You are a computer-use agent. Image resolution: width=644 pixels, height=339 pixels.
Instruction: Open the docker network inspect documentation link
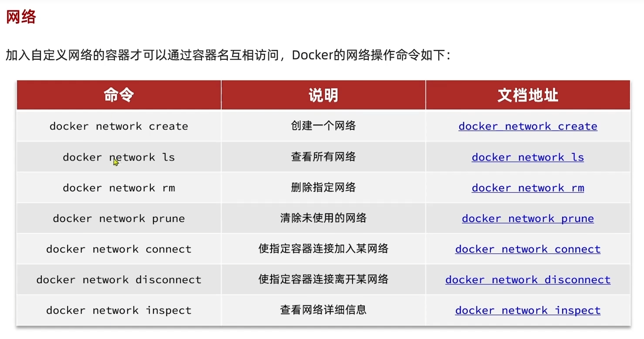(528, 311)
